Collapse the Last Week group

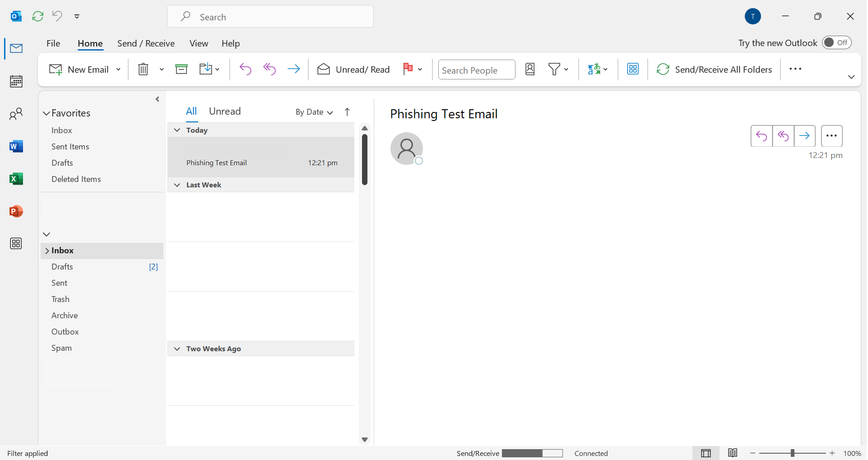(177, 185)
